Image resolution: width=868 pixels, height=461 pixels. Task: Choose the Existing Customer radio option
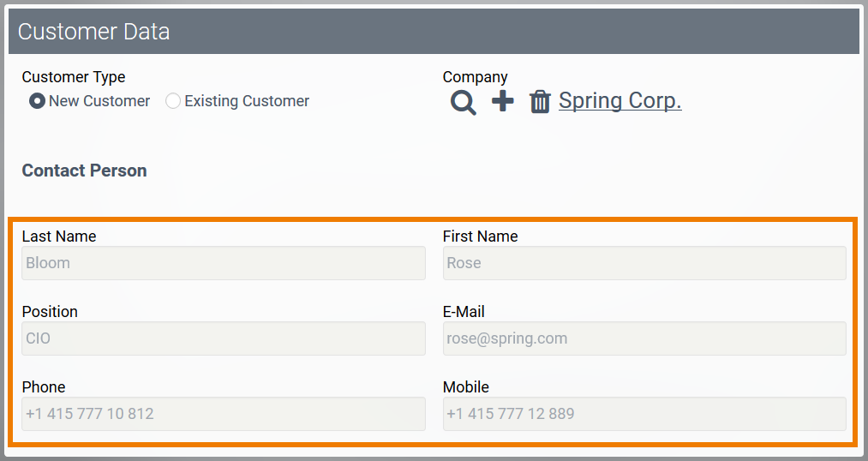pyautogui.click(x=173, y=101)
